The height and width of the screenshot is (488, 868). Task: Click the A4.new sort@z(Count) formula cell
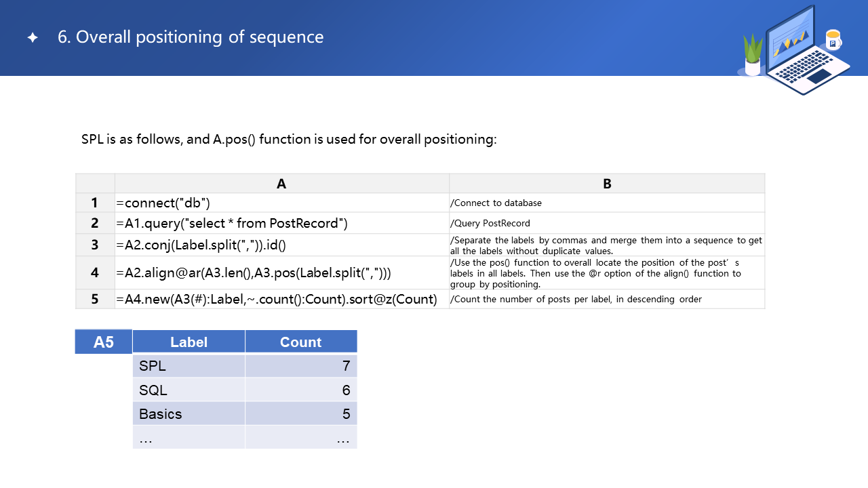click(281, 299)
